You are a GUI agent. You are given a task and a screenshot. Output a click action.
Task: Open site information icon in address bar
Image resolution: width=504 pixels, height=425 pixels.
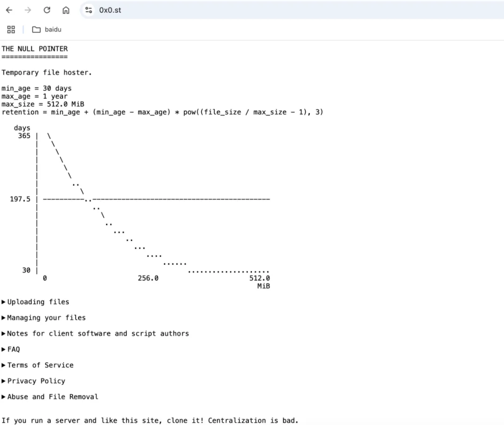[x=89, y=10]
